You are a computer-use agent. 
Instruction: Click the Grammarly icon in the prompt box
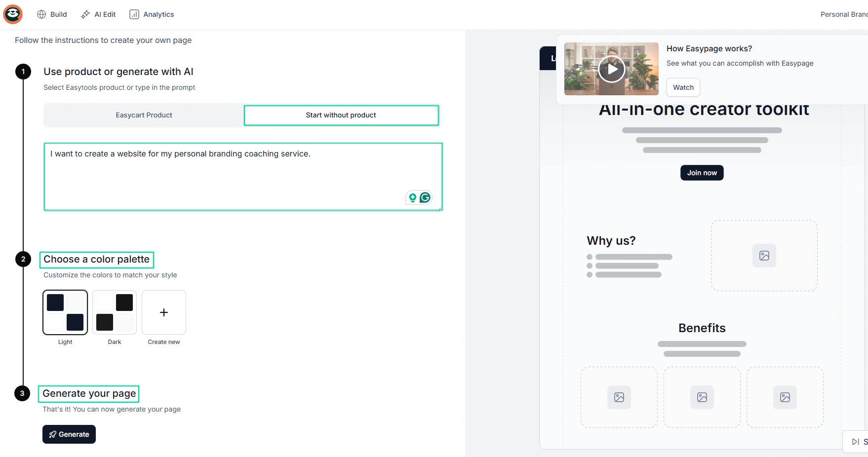(x=425, y=197)
